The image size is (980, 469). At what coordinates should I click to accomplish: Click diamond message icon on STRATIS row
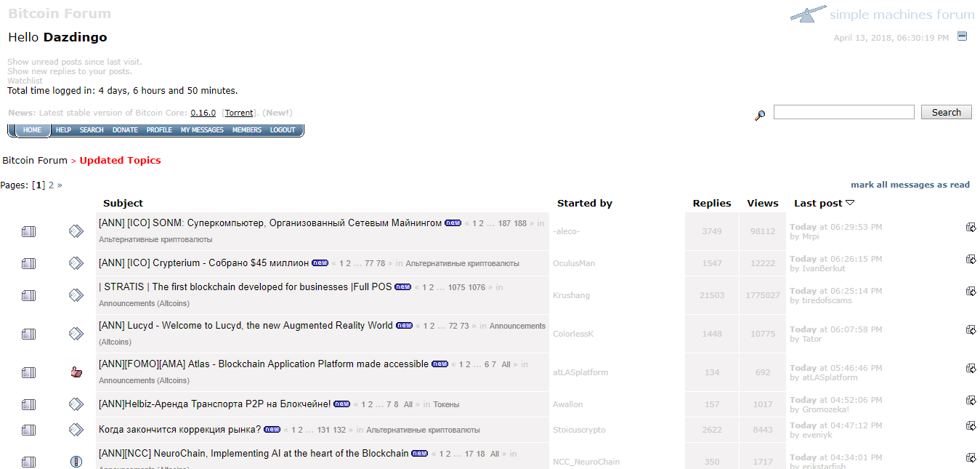[x=76, y=295]
